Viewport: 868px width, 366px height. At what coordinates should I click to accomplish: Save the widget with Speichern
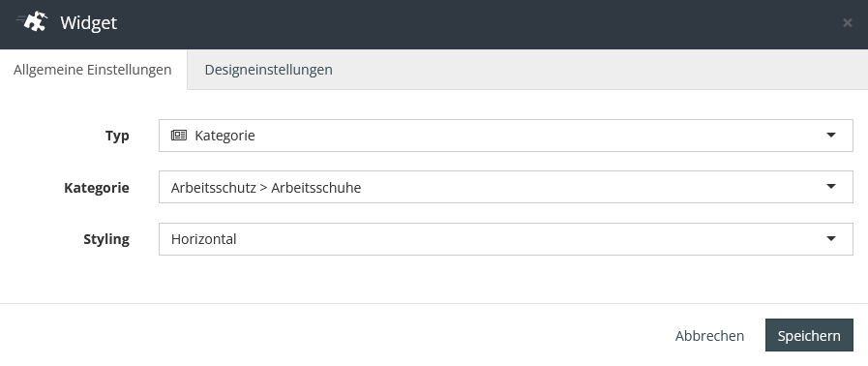point(809,335)
